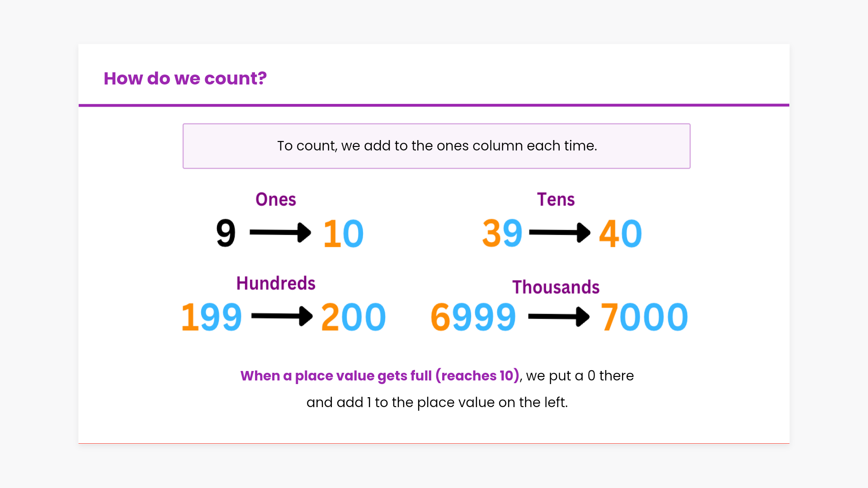Image resolution: width=868 pixels, height=488 pixels.
Task: Click the 'How do we count?' heading
Action: pos(185,79)
